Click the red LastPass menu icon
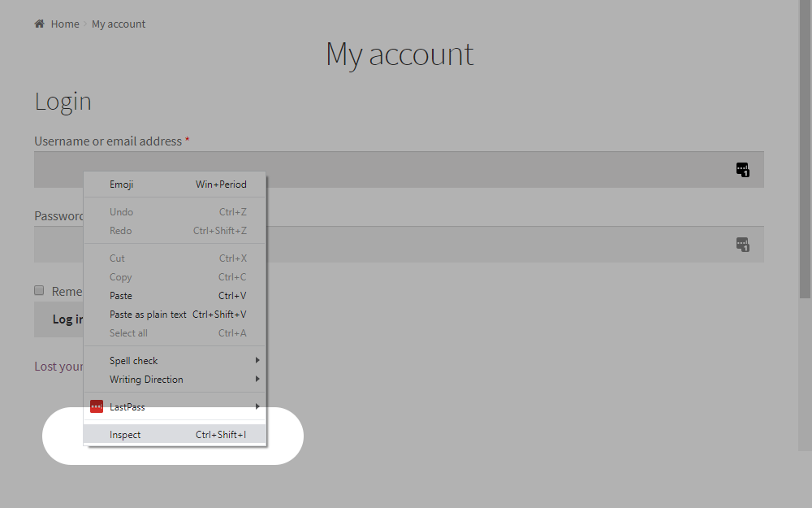 point(97,406)
